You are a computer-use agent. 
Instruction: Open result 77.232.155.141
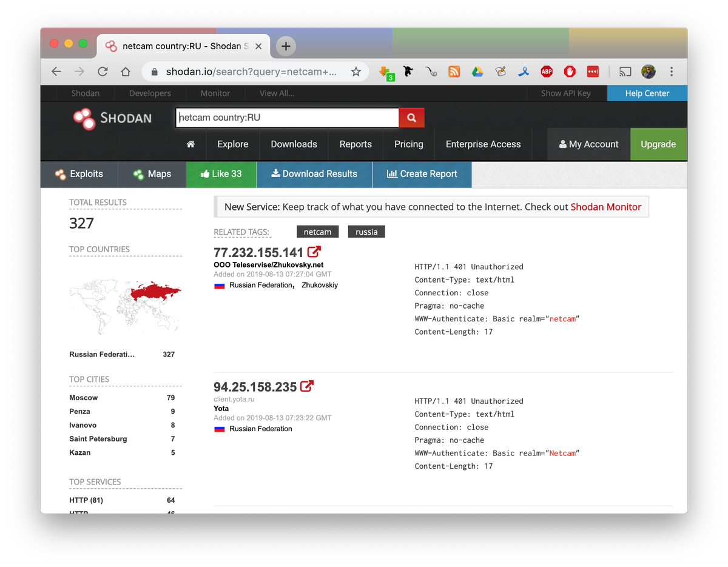(258, 252)
